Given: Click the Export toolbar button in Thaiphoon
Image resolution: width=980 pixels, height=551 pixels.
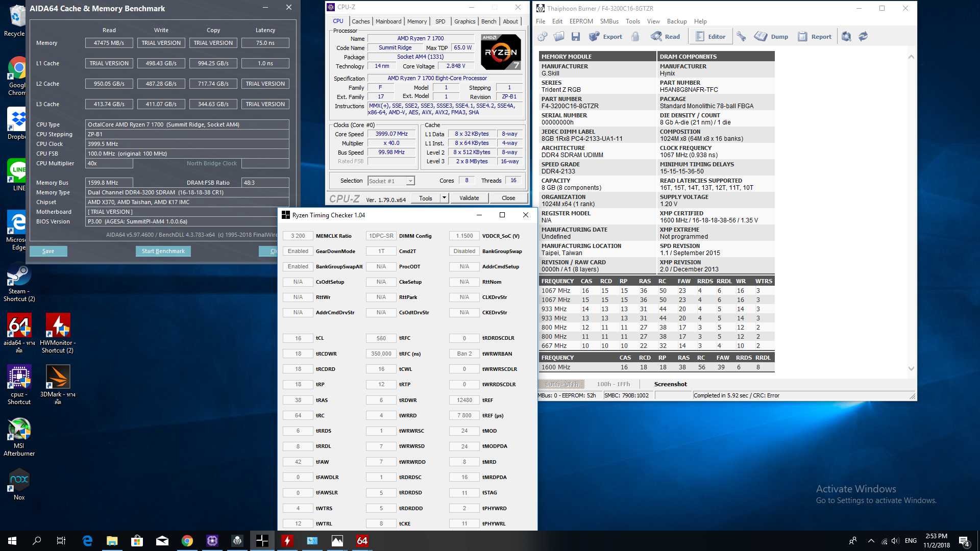Looking at the screenshot, I should tap(606, 37).
